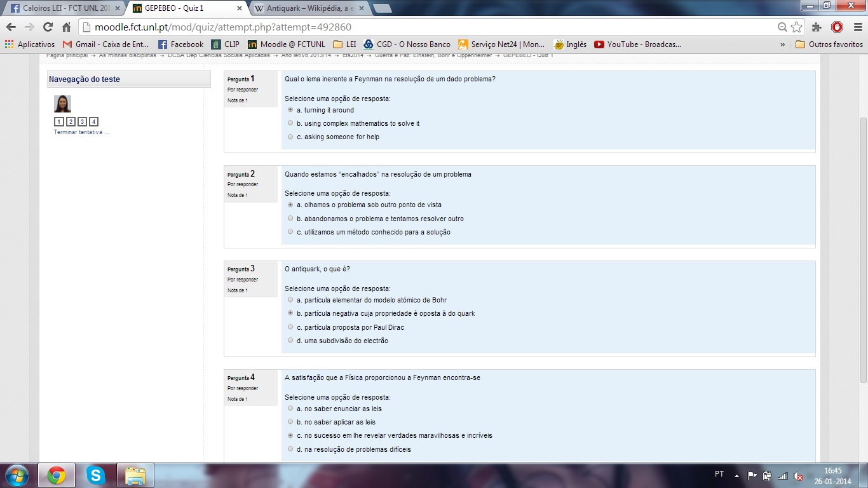Open YouTube bookmark in bookmarks bar
This screenshot has height=488, width=868.
pyautogui.click(x=637, y=44)
